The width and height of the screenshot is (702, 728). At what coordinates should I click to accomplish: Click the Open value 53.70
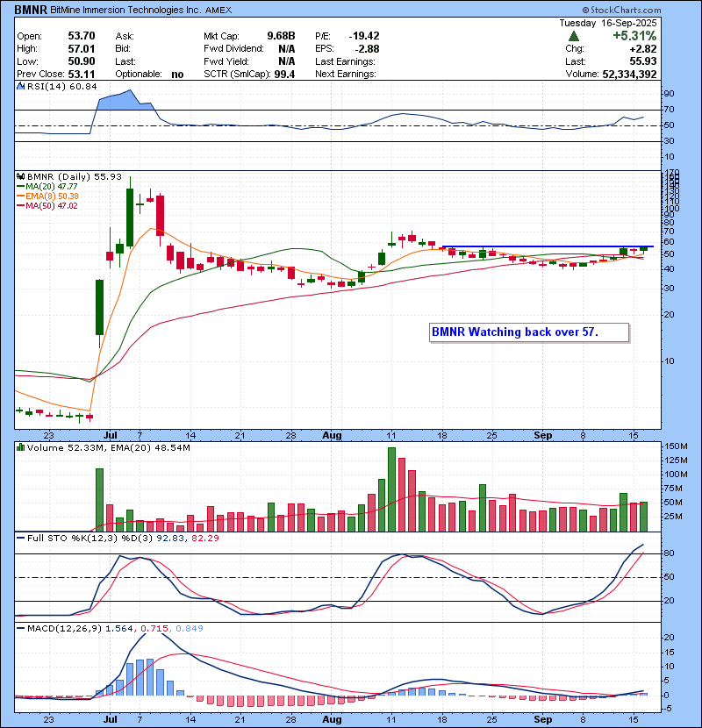[82, 36]
